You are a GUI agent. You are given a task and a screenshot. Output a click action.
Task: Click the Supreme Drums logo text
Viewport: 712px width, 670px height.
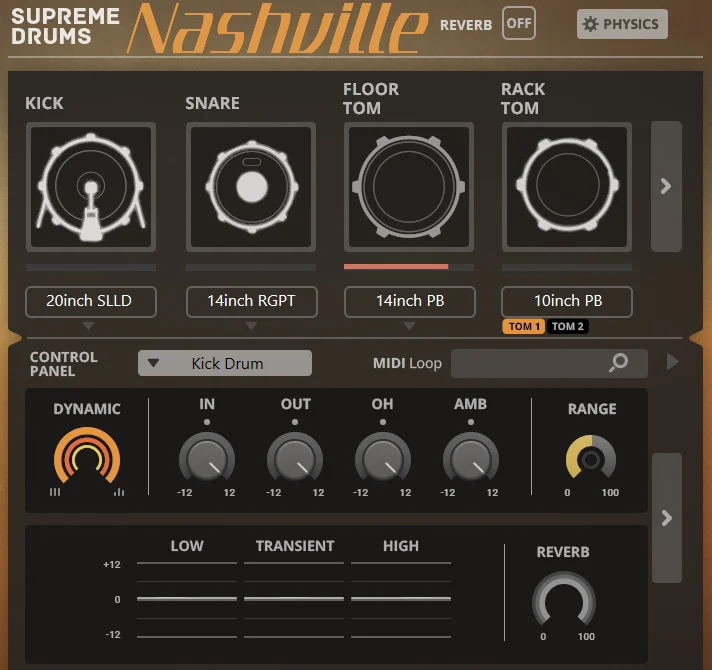65,26
